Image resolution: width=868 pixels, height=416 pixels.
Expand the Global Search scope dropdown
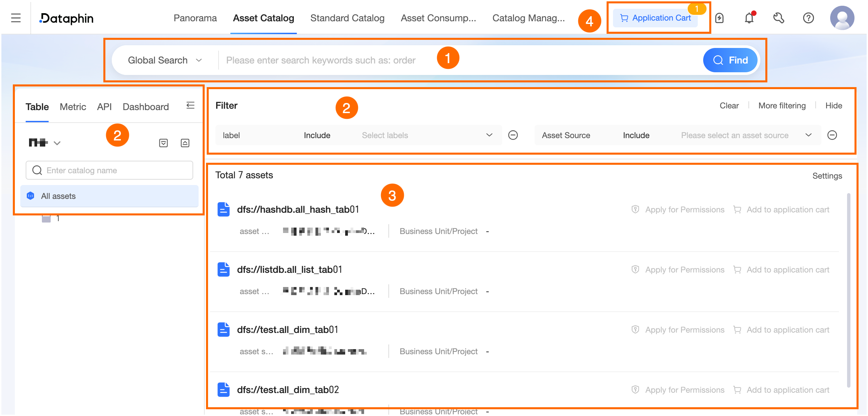(165, 60)
